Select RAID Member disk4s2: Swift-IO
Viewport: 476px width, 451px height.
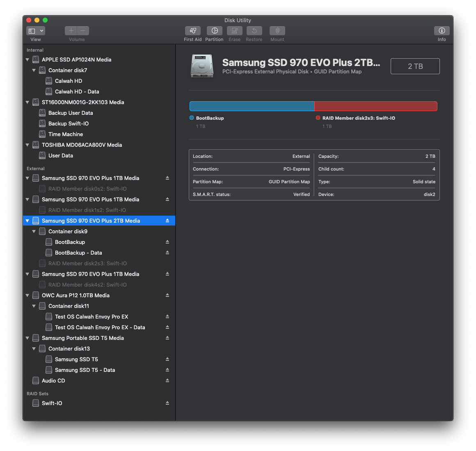pyautogui.click(x=99, y=285)
